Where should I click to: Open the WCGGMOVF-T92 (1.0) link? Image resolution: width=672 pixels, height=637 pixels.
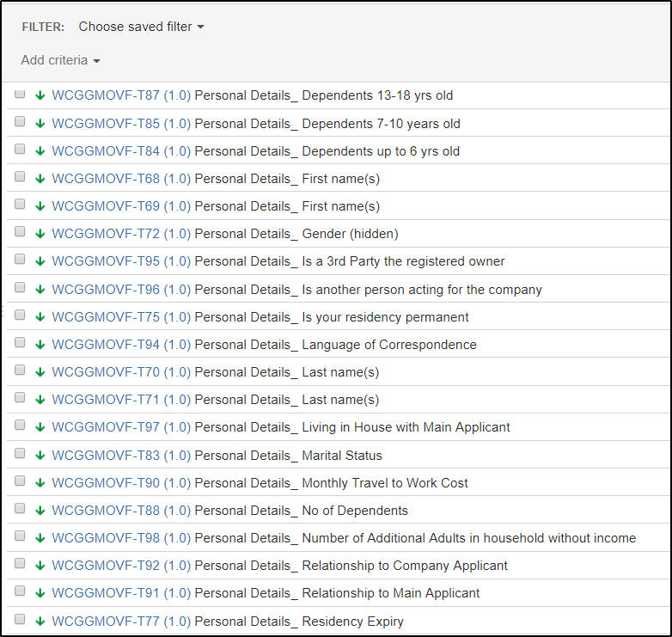(x=121, y=566)
